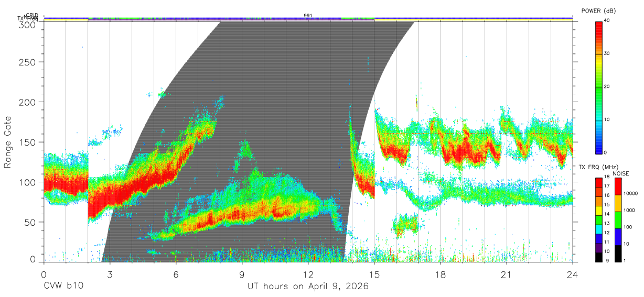644x297 pixels.
Task: Click x-axis tick label "18" under the plot
Action: [x=441, y=274]
